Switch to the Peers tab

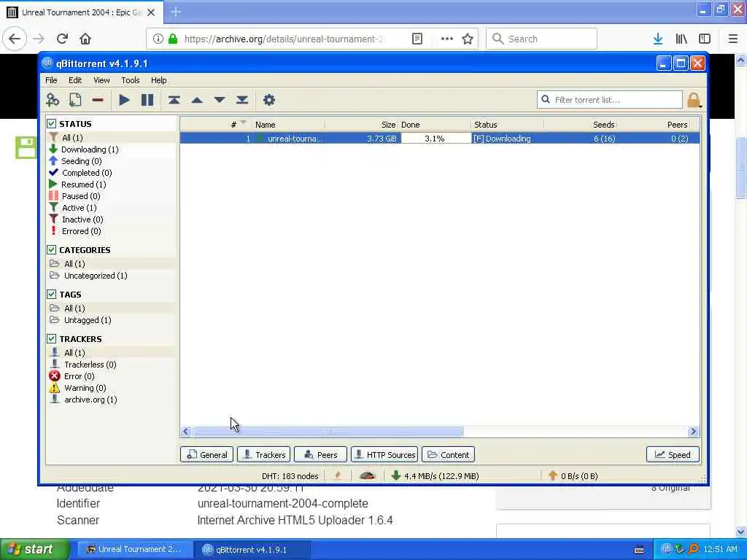click(321, 455)
